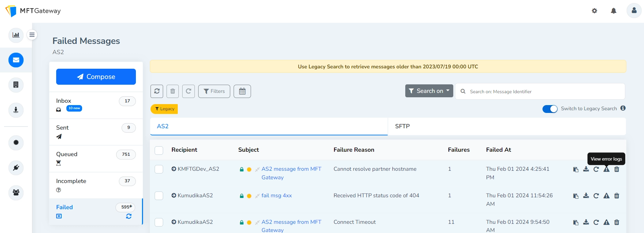Screen dimensions: 644x233
Task: Click info icon beside Legacy Search switch
Action: [623, 108]
